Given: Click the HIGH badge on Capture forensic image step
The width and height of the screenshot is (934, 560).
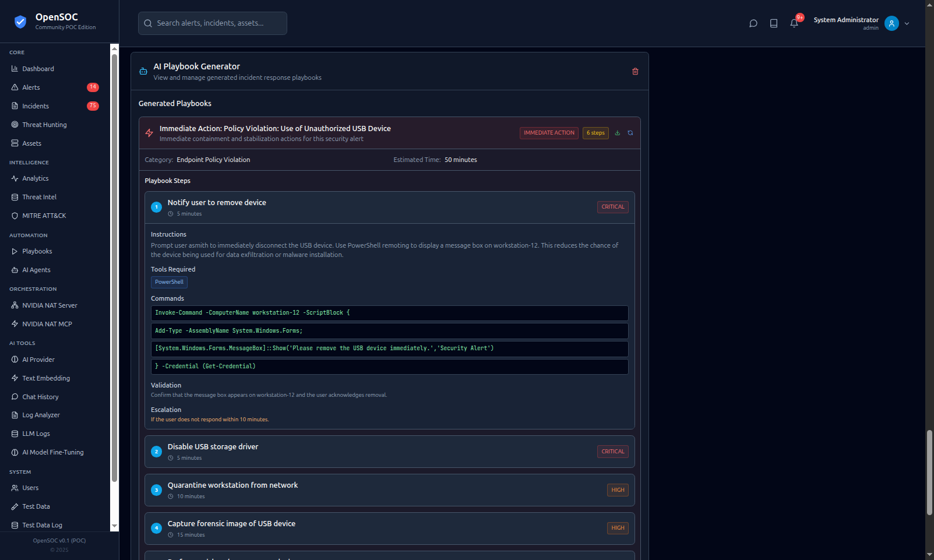Looking at the screenshot, I should click(x=618, y=528).
